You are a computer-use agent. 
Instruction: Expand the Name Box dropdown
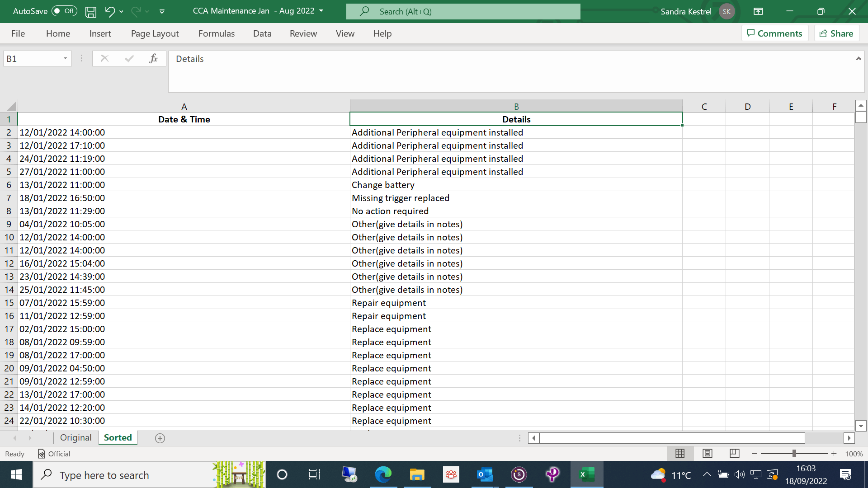point(65,58)
